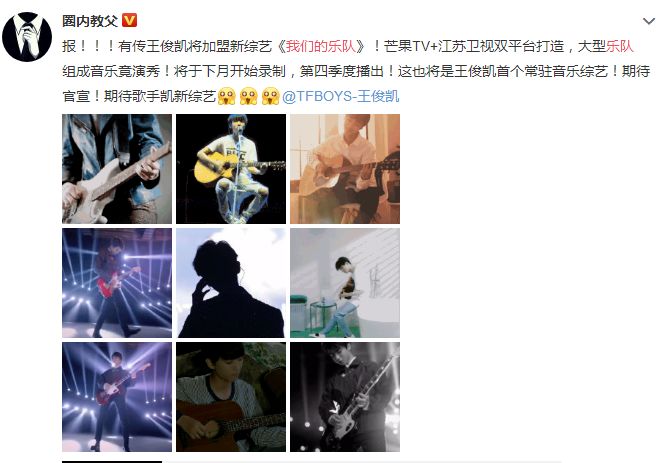Open the seated acoustic guitar warm-toned photo
The height and width of the screenshot is (463, 656).
coord(345,169)
